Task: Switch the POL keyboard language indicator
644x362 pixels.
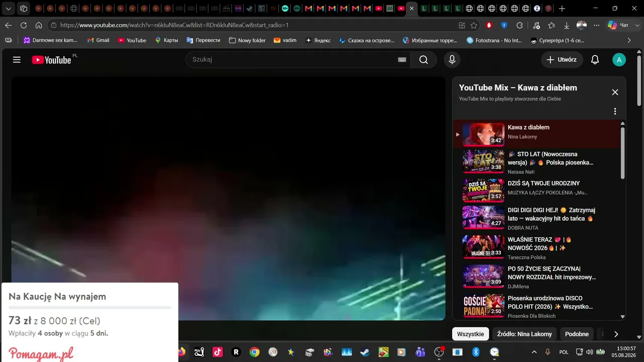Action: click(564, 352)
